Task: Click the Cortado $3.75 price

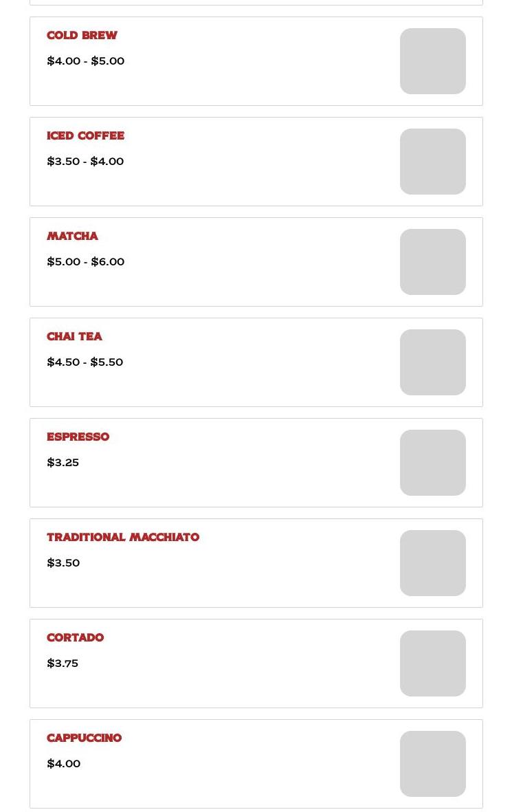Action: (63, 663)
